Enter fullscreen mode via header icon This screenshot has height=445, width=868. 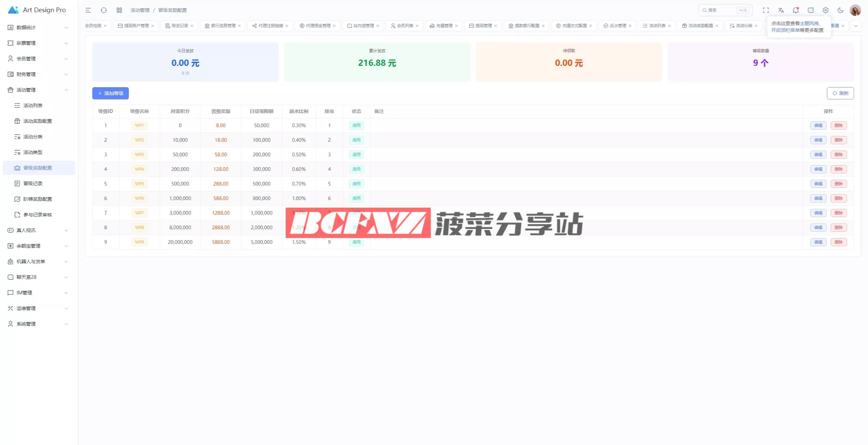[x=766, y=10]
